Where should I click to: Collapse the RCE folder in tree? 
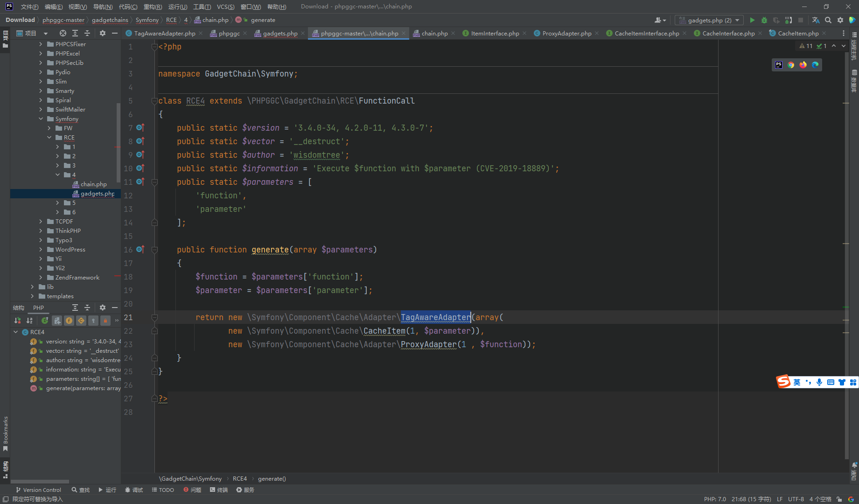(49, 138)
